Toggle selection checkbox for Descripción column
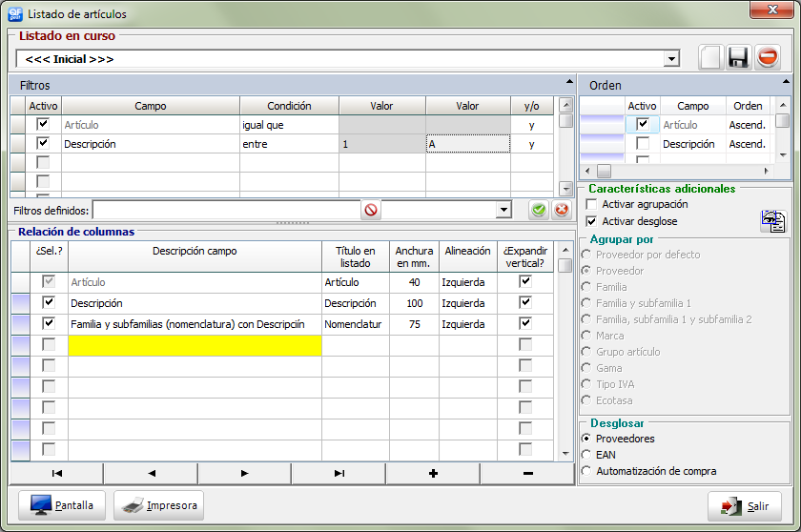This screenshot has width=801, height=532. pyautogui.click(x=49, y=303)
